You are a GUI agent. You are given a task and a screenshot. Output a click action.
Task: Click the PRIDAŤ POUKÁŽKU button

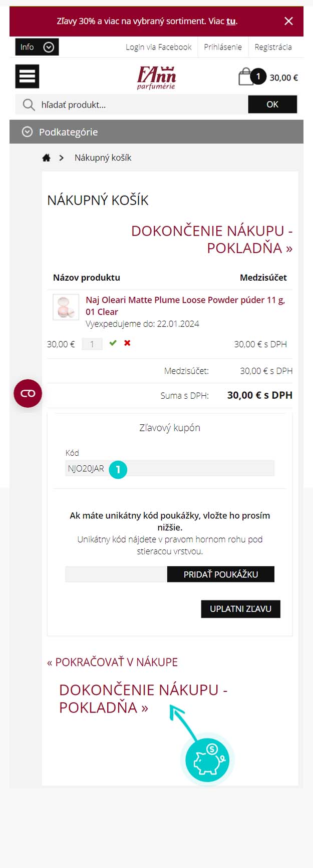(221, 574)
